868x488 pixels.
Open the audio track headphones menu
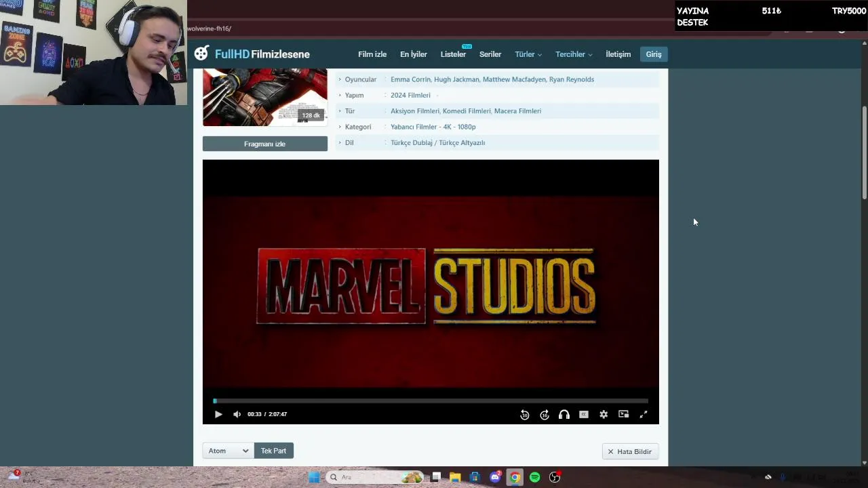(564, 415)
